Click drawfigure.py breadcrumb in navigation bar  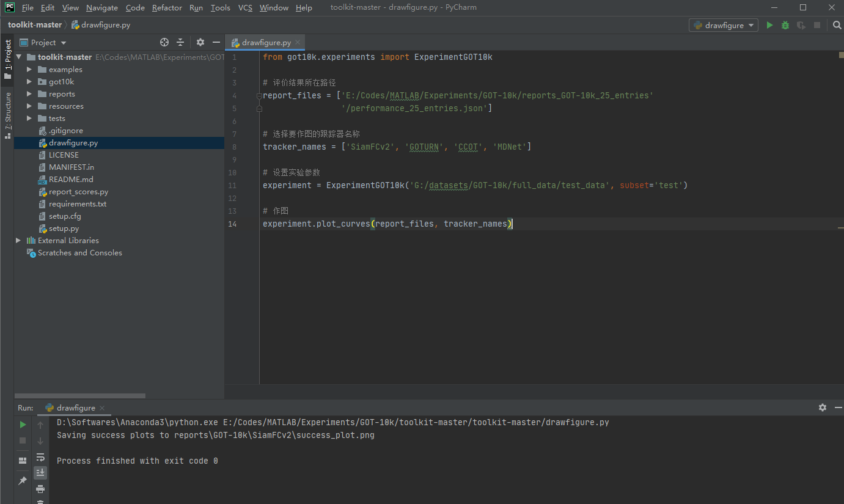[100, 25]
